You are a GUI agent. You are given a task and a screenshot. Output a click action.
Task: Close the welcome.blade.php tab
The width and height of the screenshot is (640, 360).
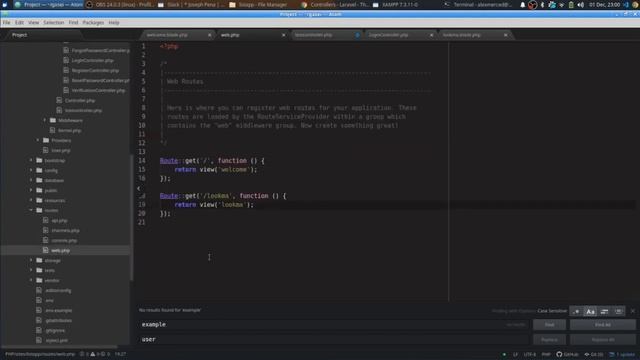coord(209,35)
